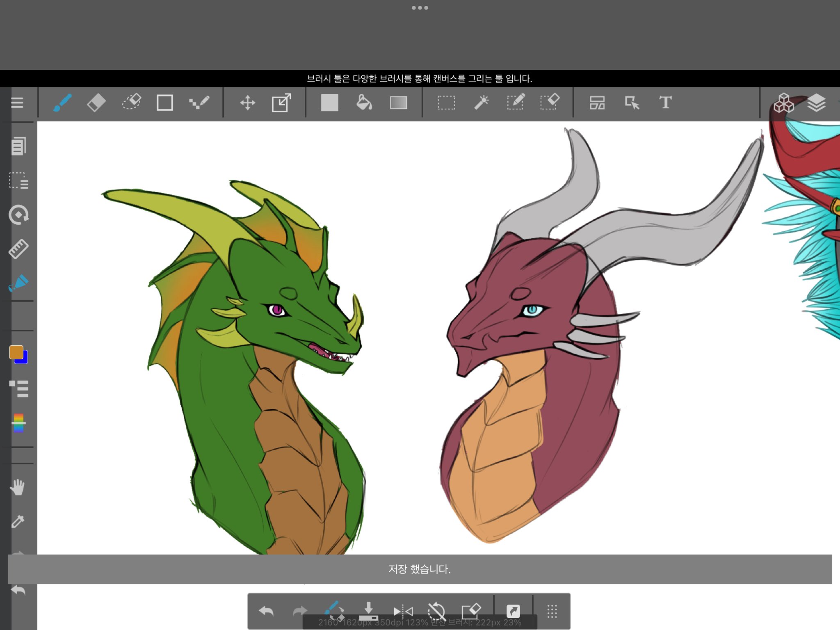Open the Transform tool

click(x=282, y=103)
